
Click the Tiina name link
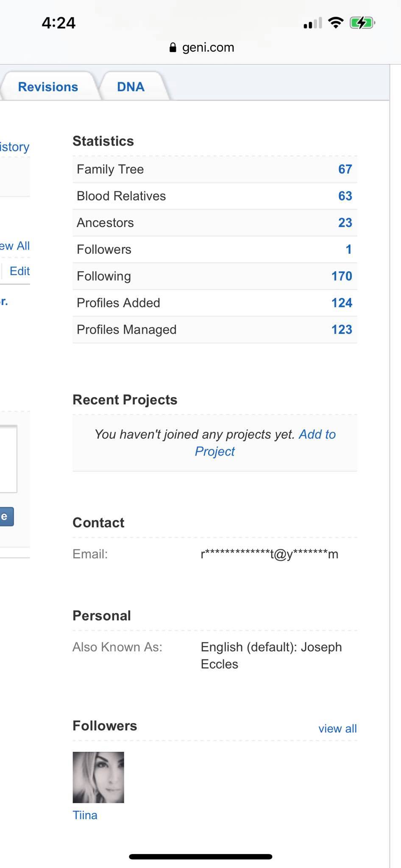coord(85,815)
